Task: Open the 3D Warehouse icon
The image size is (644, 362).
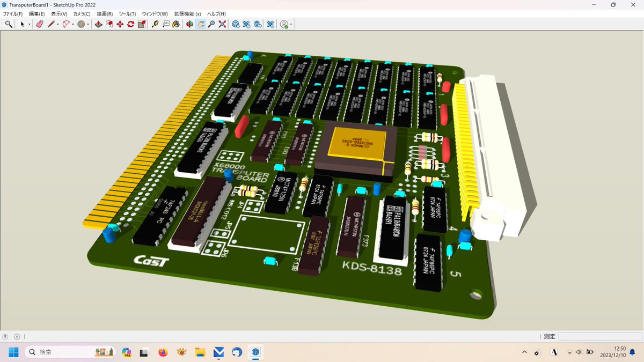Action: pos(236,24)
